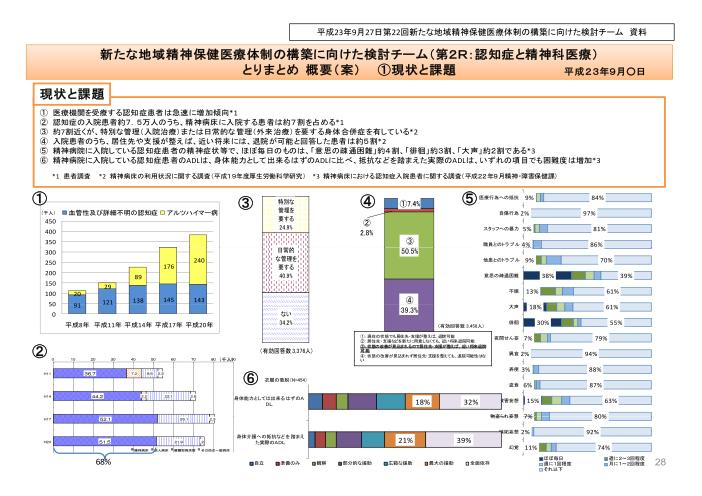
Task: Click the y-axis value 450 in chart ①
Action: click(x=51, y=222)
